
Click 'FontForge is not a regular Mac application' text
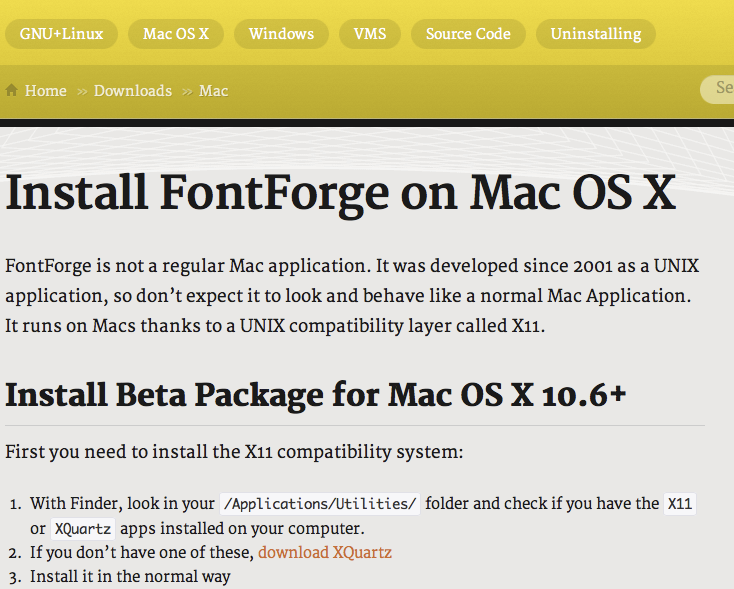coord(188,266)
